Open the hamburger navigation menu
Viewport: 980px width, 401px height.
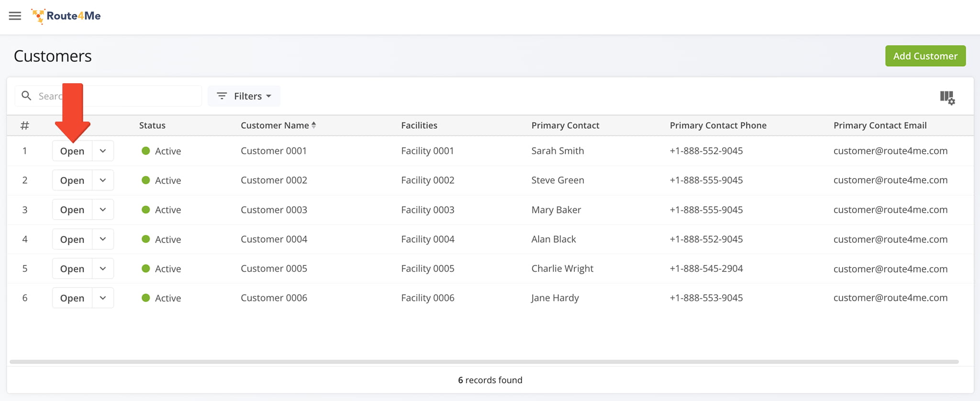tap(15, 16)
